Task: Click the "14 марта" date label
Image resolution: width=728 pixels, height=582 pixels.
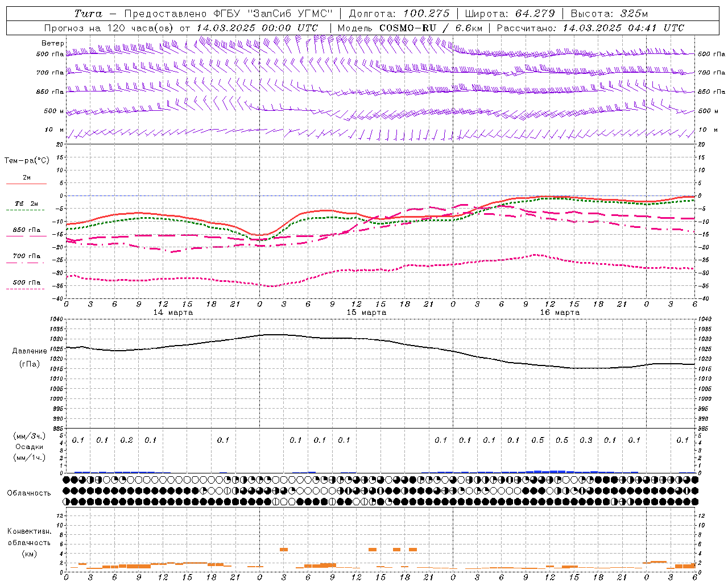Action: 173,313
